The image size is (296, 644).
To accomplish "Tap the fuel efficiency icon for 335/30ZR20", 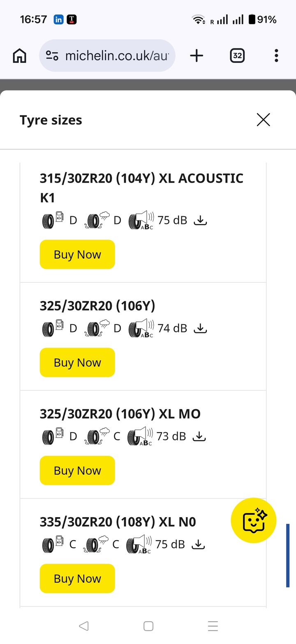I will [x=53, y=544].
